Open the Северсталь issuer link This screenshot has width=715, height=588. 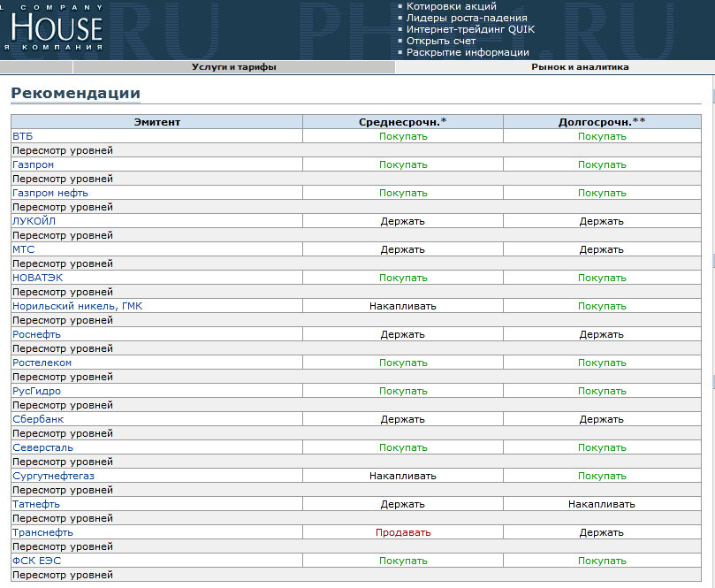click(x=42, y=447)
